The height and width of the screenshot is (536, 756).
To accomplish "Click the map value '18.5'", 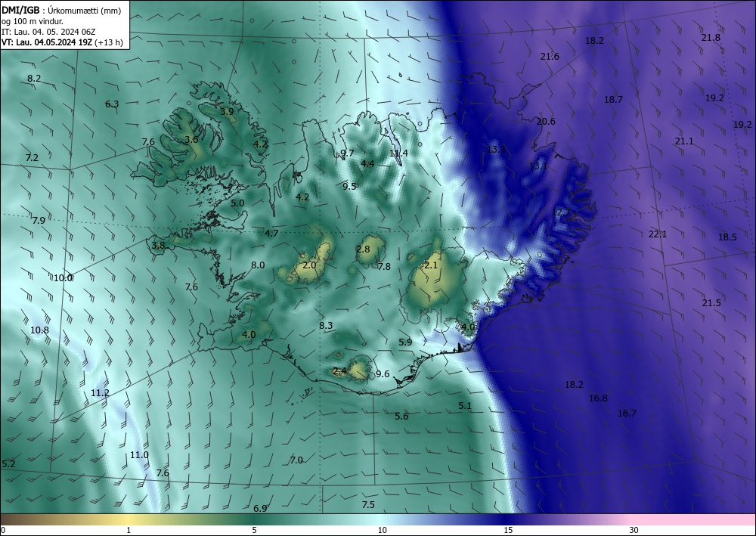I will 727,237.
